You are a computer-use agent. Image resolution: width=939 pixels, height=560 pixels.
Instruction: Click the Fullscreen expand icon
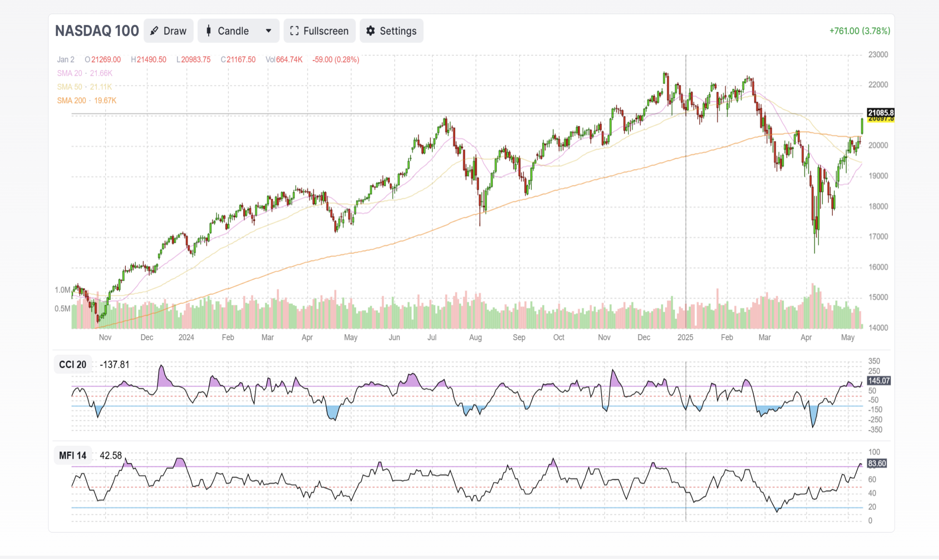[294, 31]
